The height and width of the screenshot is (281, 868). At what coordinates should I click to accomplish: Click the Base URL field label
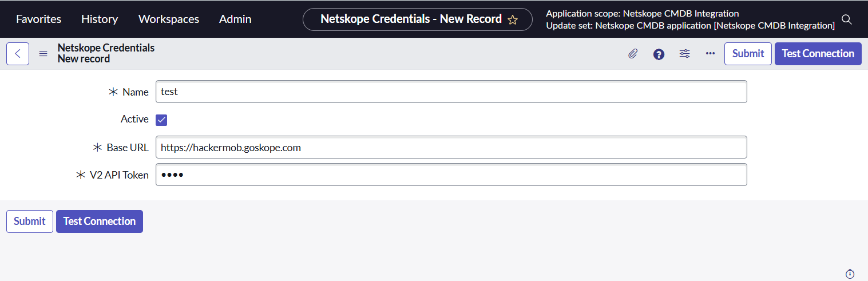tap(128, 148)
